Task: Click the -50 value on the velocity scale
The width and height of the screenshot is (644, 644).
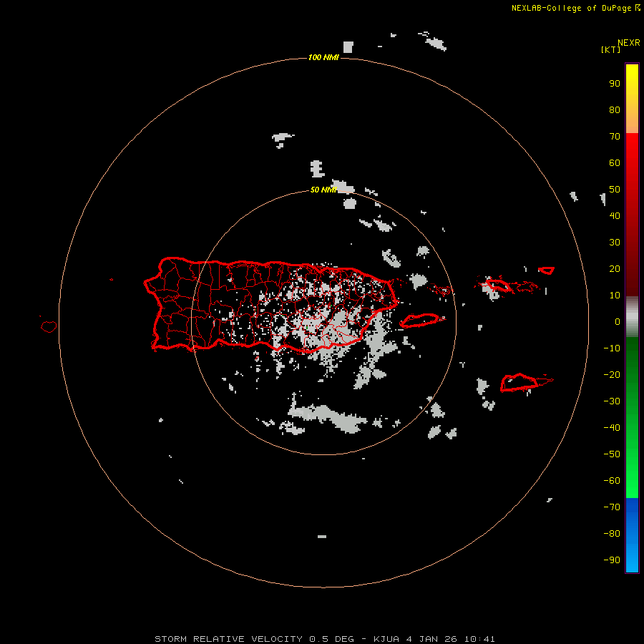Action: [x=612, y=454]
